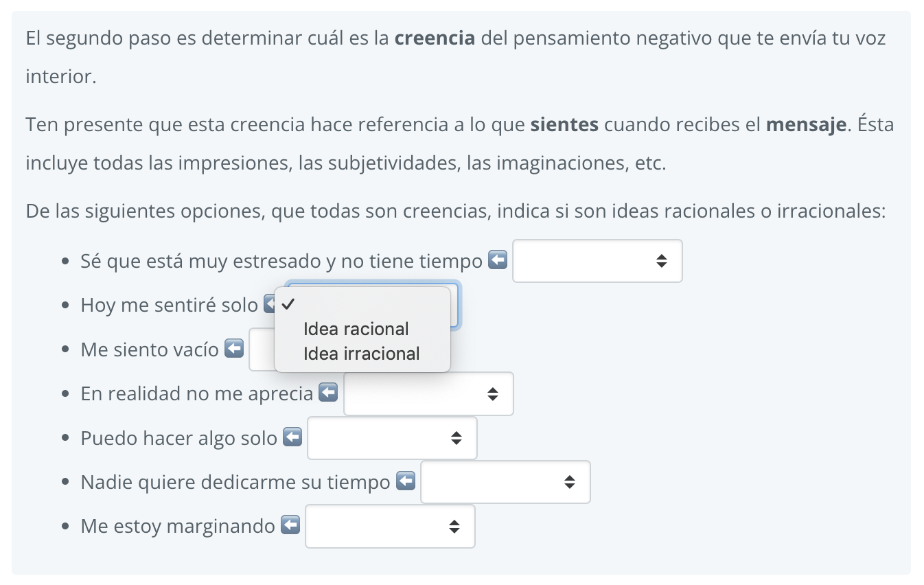Click the bold word 'mensaje'
The height and width of the screenshot is (585, 924).
point(806,126)
